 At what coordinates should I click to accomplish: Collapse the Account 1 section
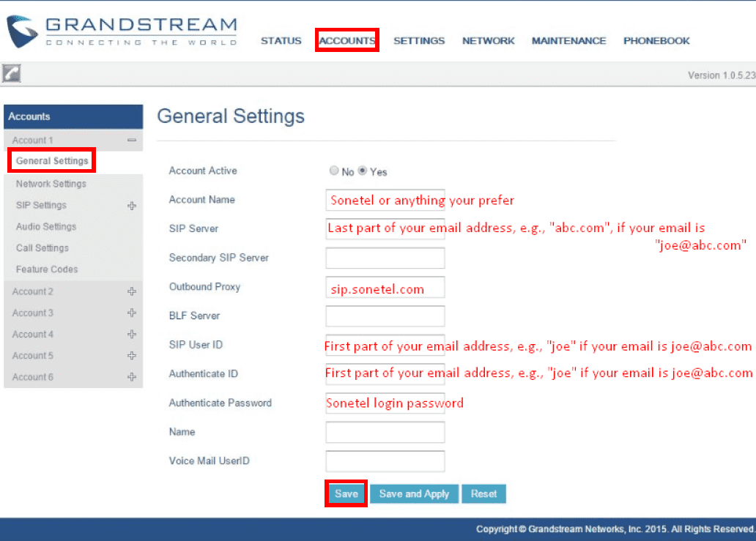[x=132, y=140]
